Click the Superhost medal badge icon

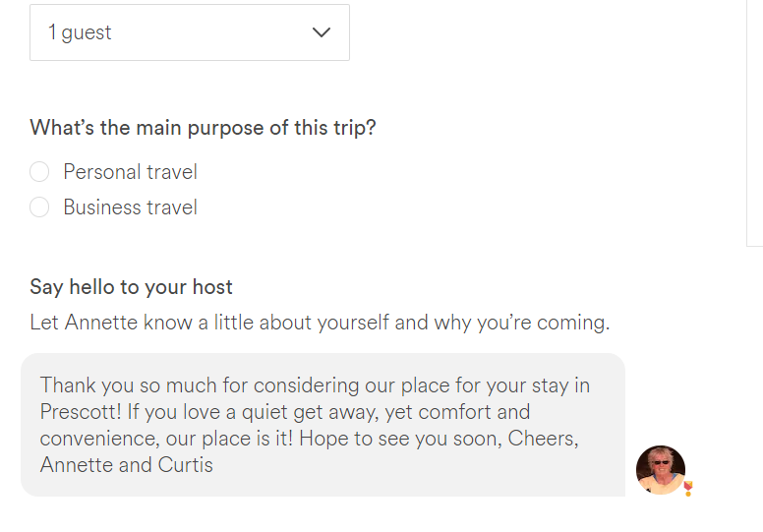tap(688, 488)
